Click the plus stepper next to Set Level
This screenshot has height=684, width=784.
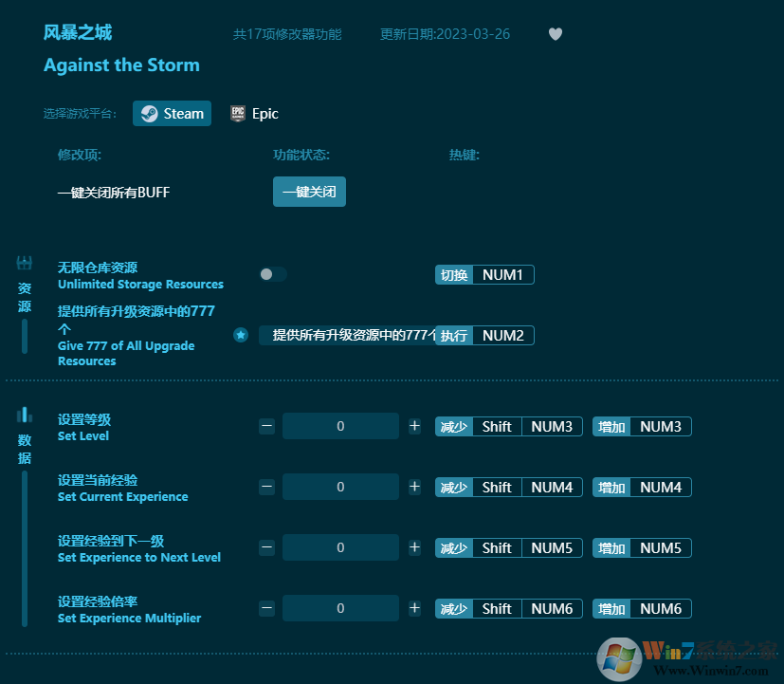(414, 426)
